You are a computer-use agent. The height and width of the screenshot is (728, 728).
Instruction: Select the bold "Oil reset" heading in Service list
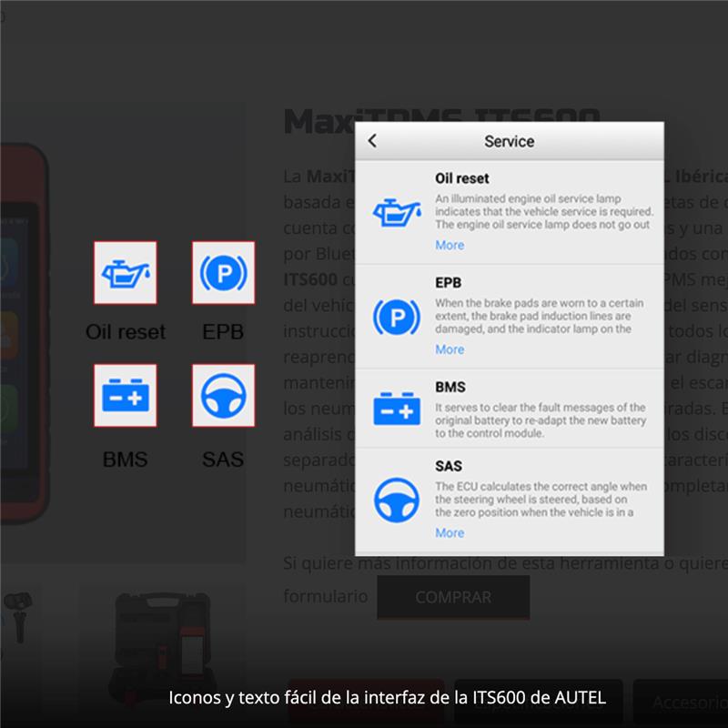click(x=462, y=178)
